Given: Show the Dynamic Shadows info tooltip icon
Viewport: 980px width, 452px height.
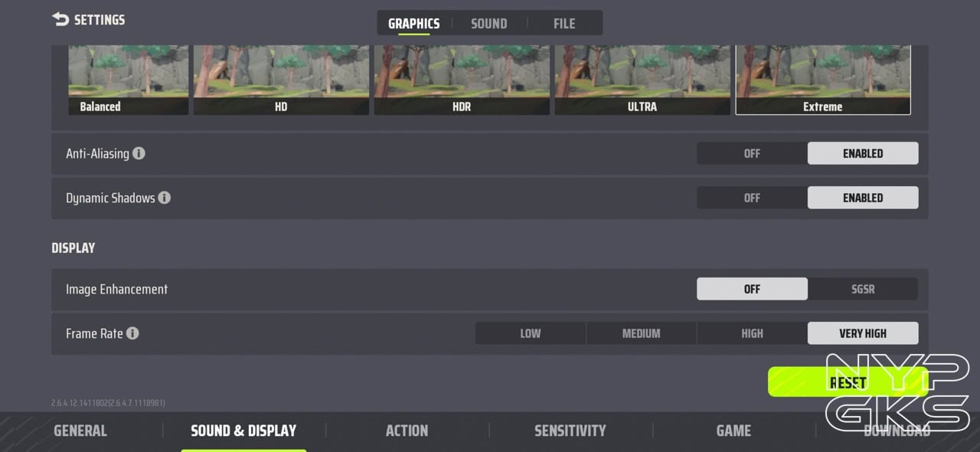Looking at the screenshot, I should pos(165,198).
